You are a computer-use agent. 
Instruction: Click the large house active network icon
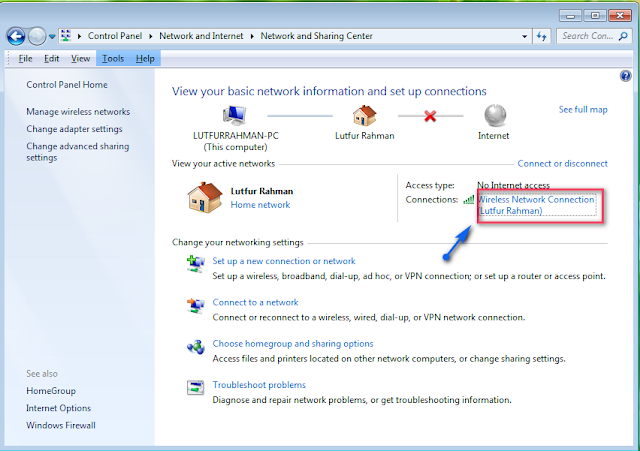click(x=205, y=198)
